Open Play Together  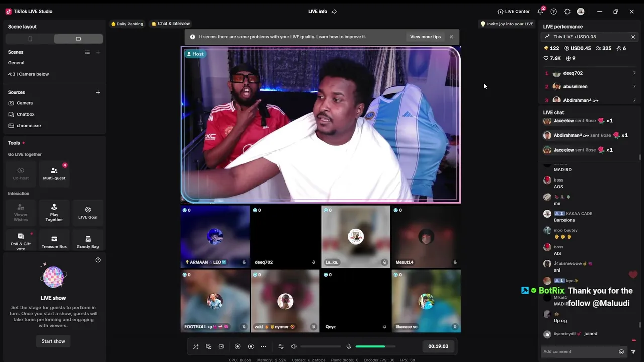tap(54, 213)
